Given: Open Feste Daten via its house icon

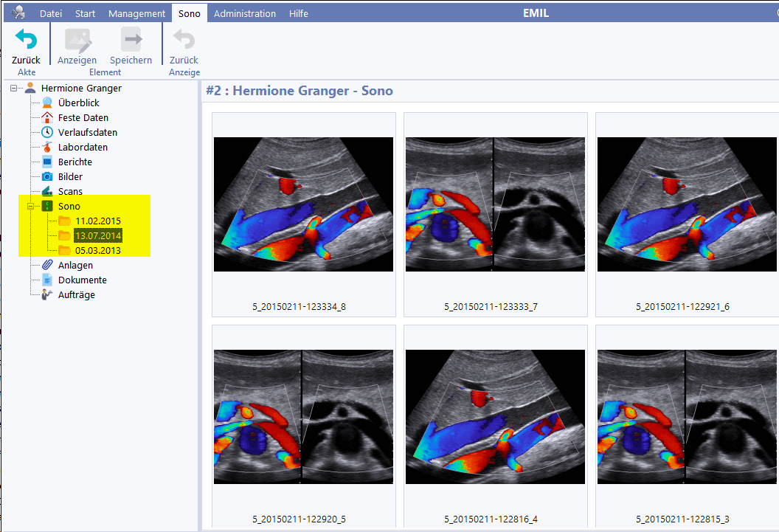Looking at the screenshot, I should pos(47,118).
